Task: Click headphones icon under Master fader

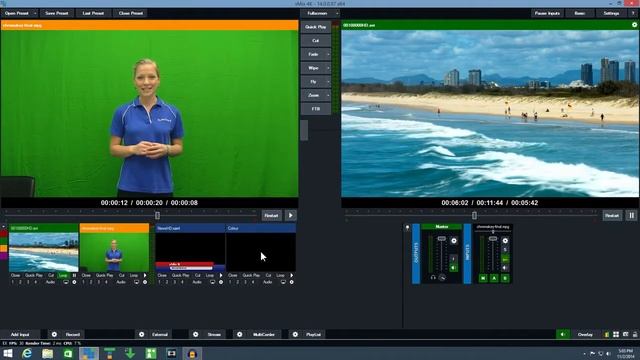Action: [x=433, y=278]
